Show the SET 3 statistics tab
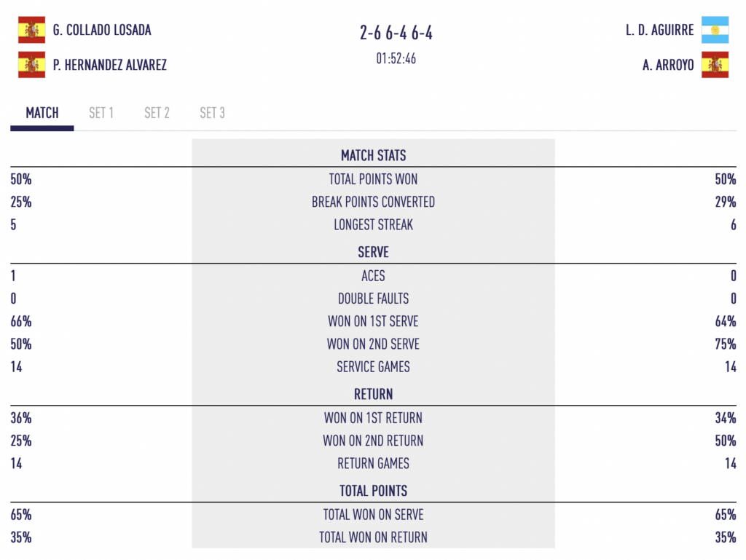The image size is (746, 560). click(212, 113)
